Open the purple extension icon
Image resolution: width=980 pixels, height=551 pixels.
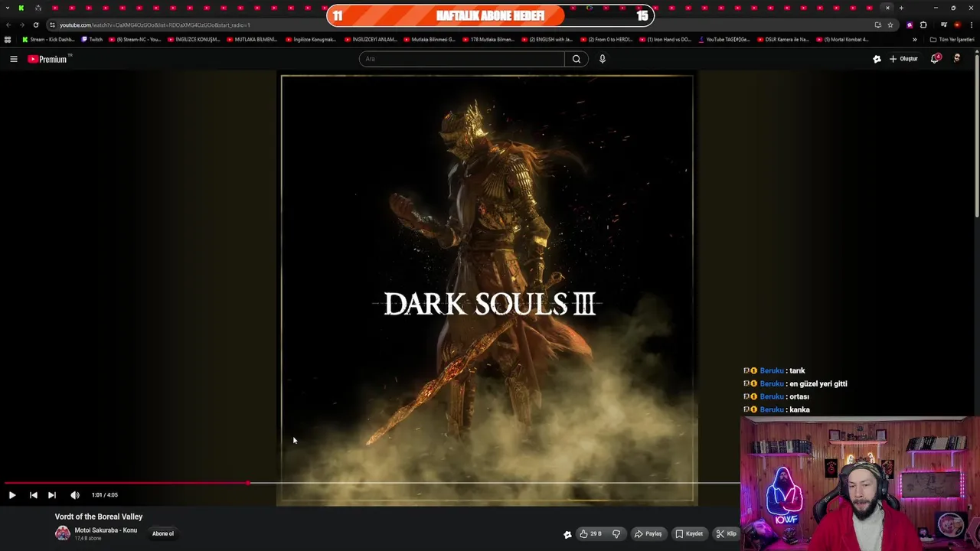[x=910, y=24]
